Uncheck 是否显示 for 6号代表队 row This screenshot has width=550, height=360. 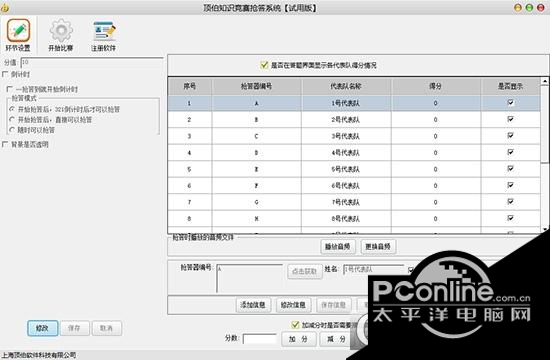511,185
